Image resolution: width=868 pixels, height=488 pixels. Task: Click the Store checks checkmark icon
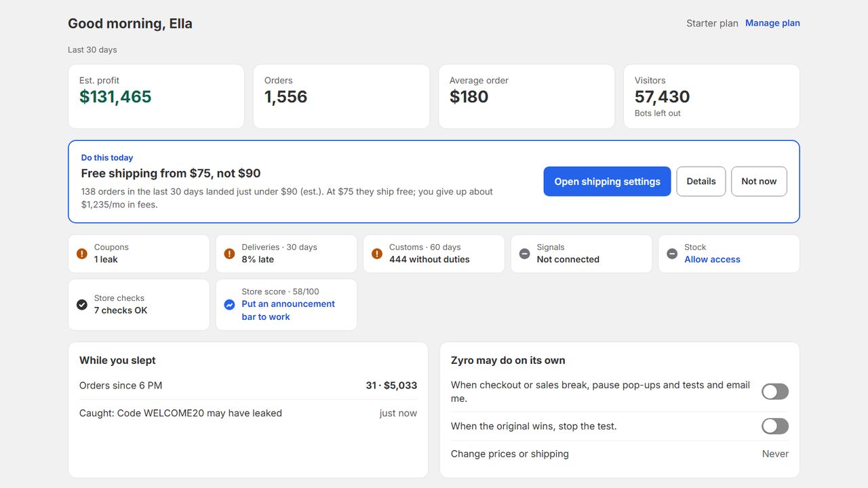[82, 304]
